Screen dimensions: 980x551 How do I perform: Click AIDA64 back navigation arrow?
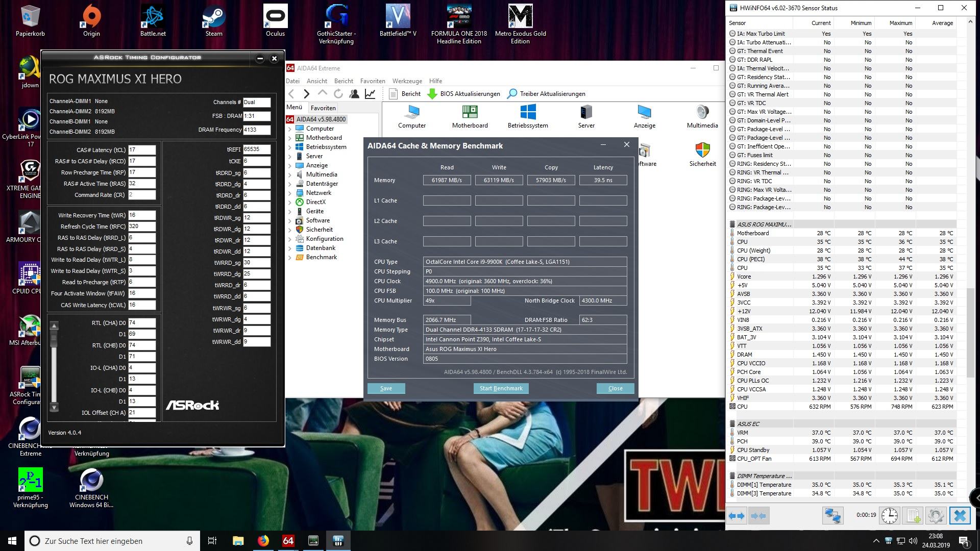coord(291,94)
